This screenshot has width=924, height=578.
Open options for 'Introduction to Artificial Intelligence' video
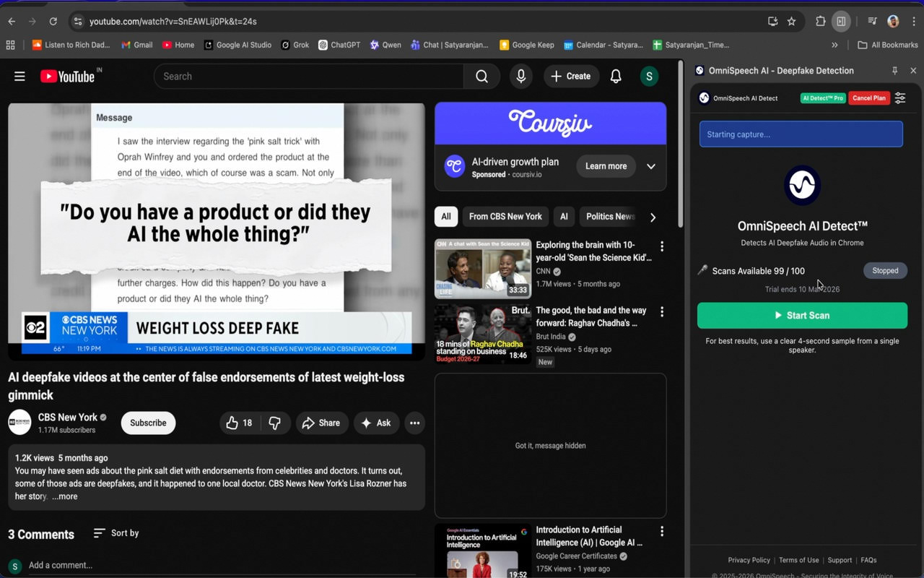pyautogui.click(x=662, y=531)
